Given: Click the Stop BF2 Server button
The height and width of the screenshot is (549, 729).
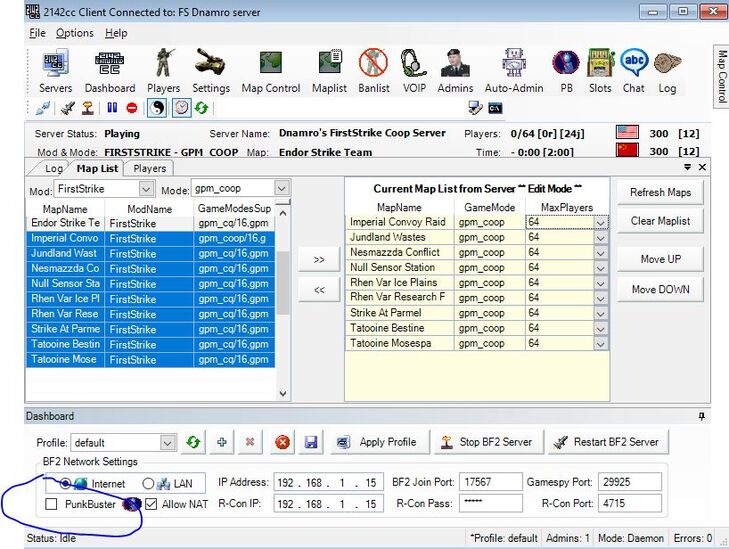Looking at the screenshot, I should (x=488, y=442).
